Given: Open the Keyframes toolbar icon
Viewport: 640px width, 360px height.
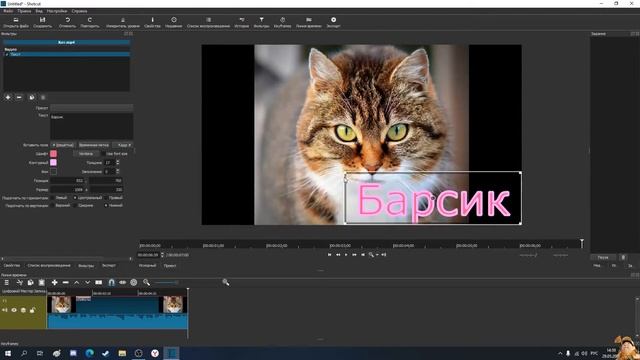Looking at the screenshot, I should pos(282,20).
